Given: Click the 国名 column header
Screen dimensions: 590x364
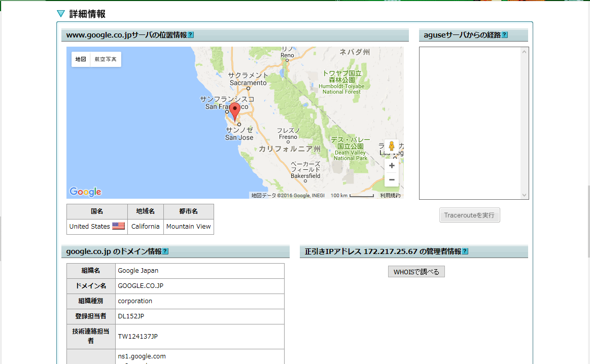Looking at the screenshot, I should [97, 211].
